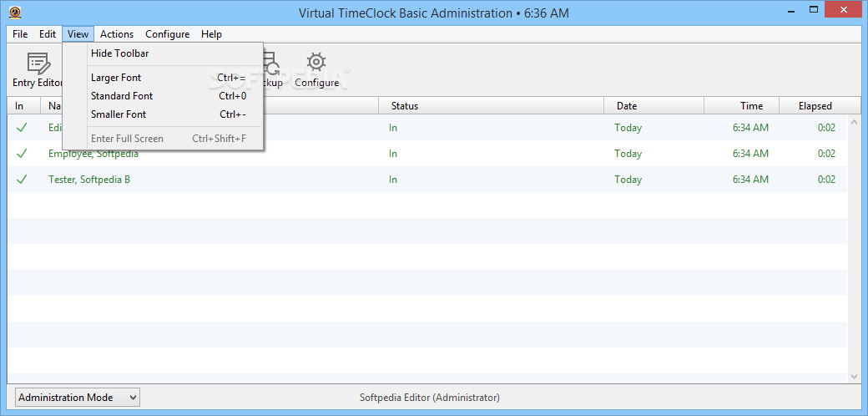The width and height of the screenshot is (868, 416).
Task: Select the Employee, Softpedia row name
Action: pos(93,154)
